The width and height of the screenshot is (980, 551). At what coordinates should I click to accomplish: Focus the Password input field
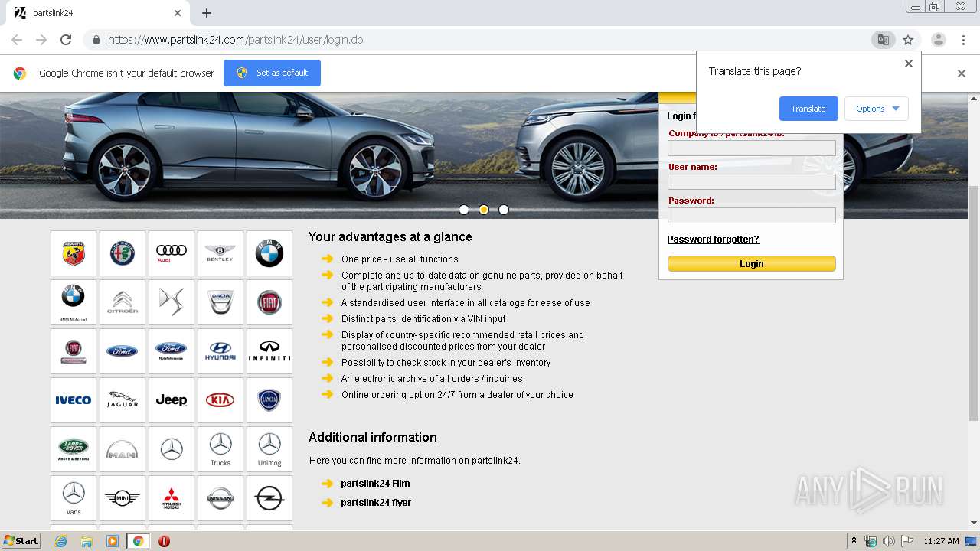coord(752,215)
